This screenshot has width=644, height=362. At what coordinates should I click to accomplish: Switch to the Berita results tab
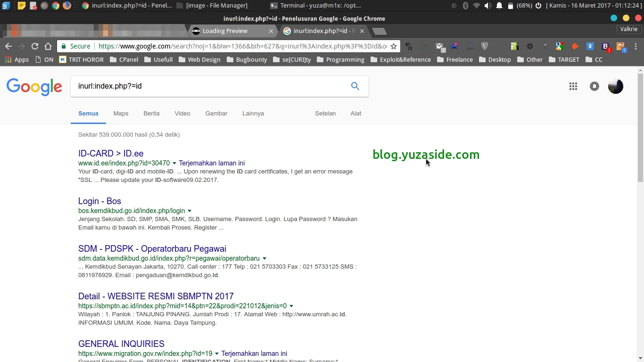click(x=151, y=114)
